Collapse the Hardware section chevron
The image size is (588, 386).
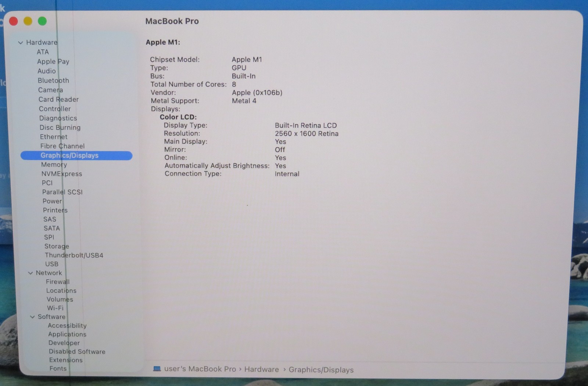coord(21,43)
